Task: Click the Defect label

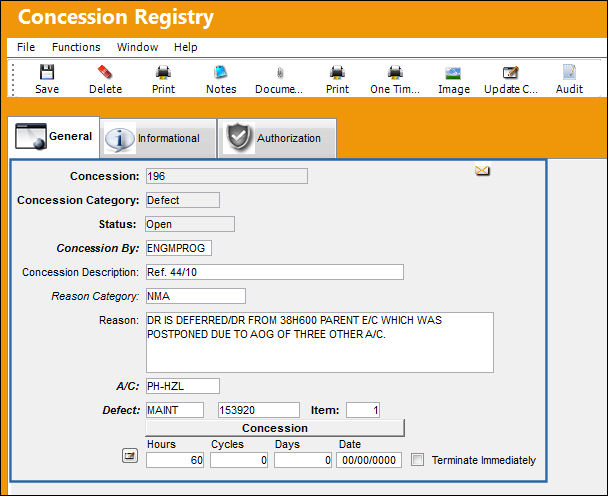Action: click(x=121, y=410)
